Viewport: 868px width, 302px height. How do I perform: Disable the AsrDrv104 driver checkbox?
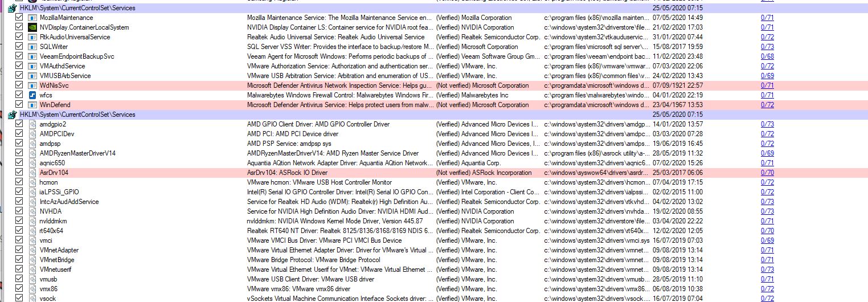click(19, 173)
